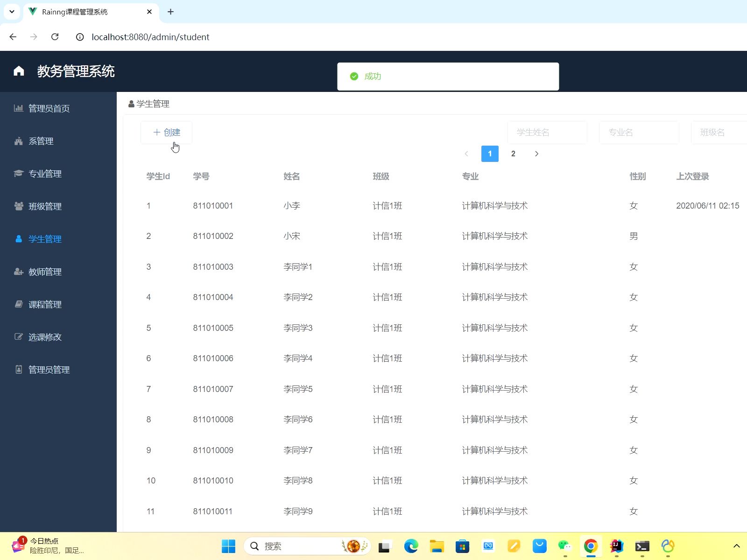Viewport: 747px width, 560px height.
Task: Focus the 学生姓名 search field
Action: 547,133
